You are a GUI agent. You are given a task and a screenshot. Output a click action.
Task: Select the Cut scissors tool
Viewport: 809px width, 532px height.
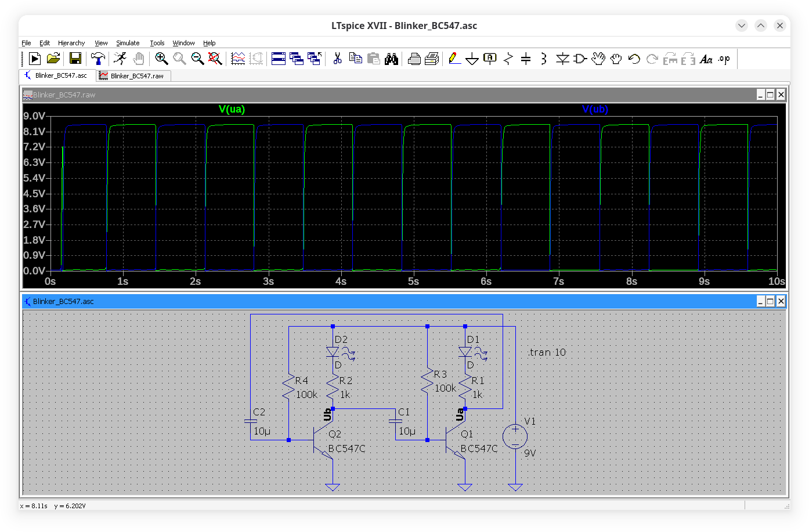tap(337, 59)
